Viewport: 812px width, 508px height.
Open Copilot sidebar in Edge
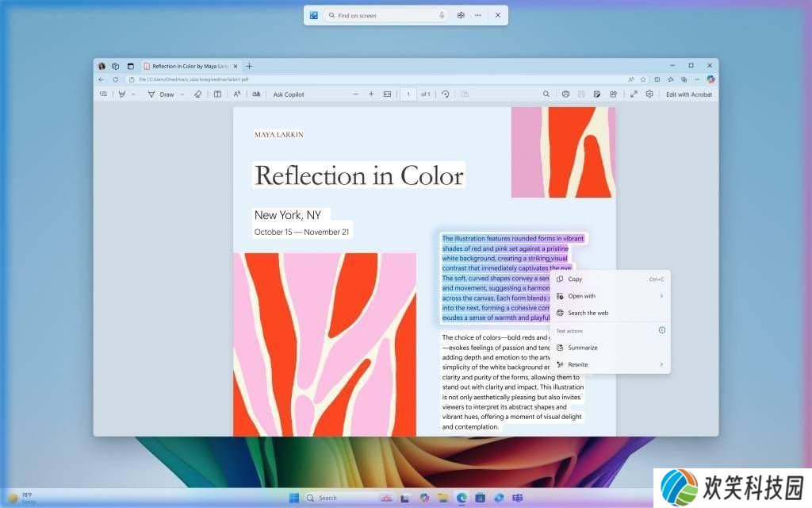(710, 79)
